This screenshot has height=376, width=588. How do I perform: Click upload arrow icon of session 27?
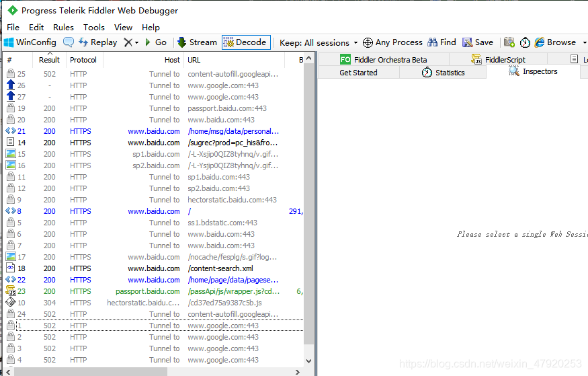pyautogui.click(x=11, y=96)
